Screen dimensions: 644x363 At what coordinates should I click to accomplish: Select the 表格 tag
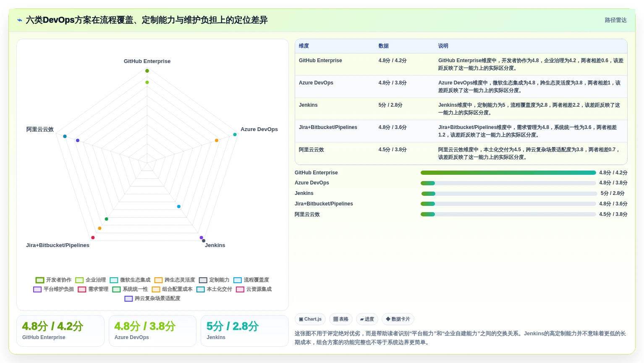pos(341,319)
